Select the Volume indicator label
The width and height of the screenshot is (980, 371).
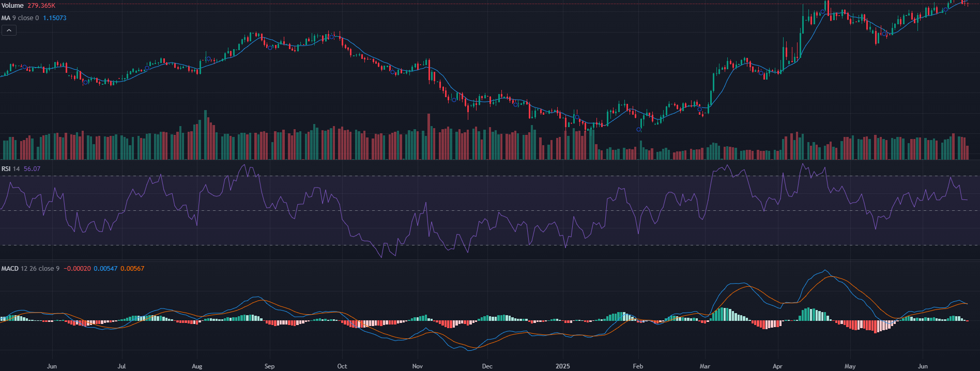[x=12, y=6]
